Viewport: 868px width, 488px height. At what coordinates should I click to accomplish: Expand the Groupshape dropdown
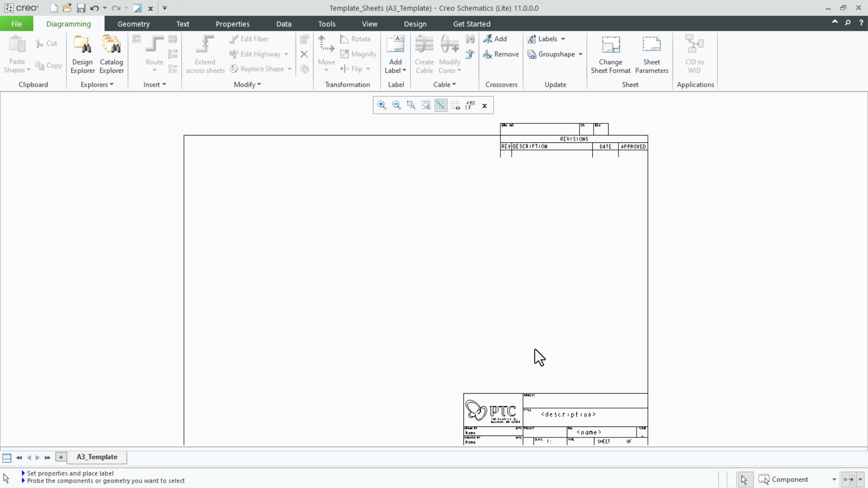click(580, 54)
